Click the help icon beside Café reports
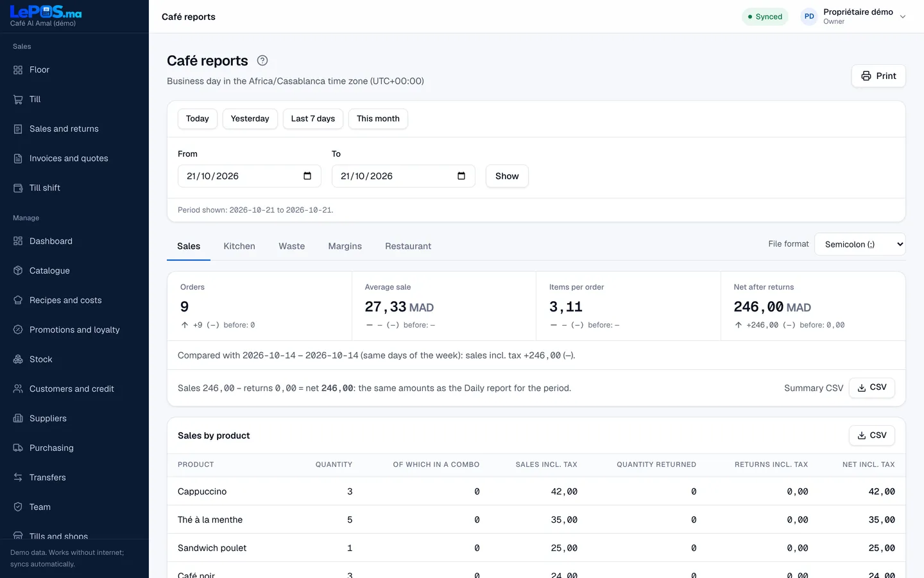Viewport: 924px width, 578px height. 262,60
